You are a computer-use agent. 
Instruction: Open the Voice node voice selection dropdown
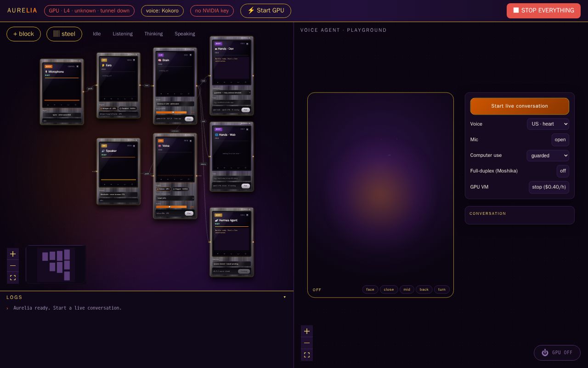[x=175, y=198]
